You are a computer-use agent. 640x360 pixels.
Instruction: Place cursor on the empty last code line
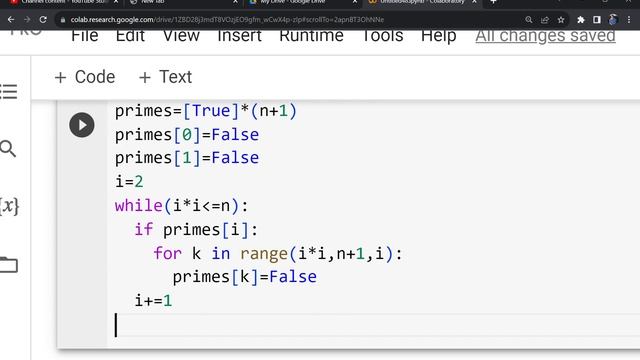[376, 325]
